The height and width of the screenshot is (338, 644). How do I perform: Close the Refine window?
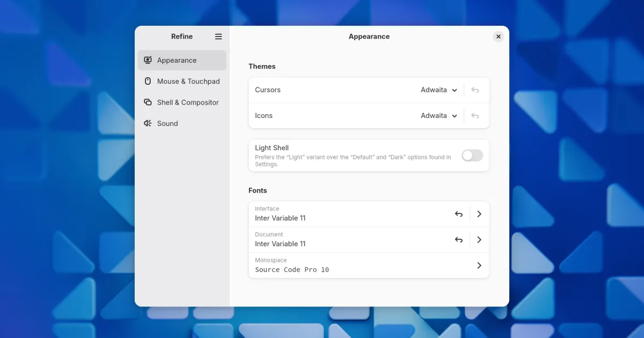[x=499, y=36]
